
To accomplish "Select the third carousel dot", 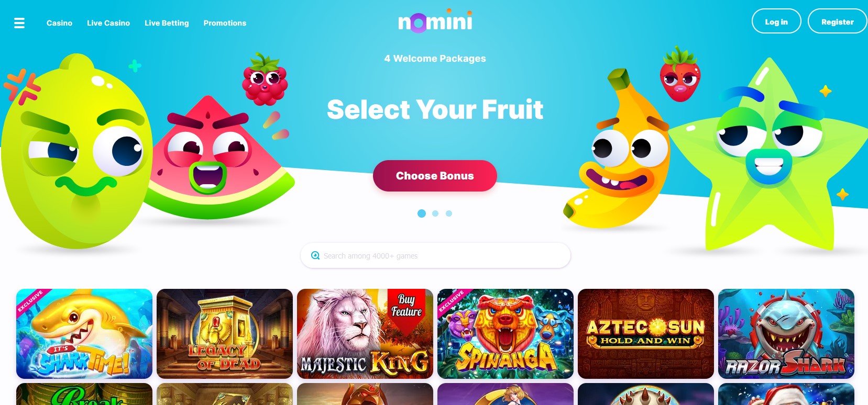I will pos(449,213).
